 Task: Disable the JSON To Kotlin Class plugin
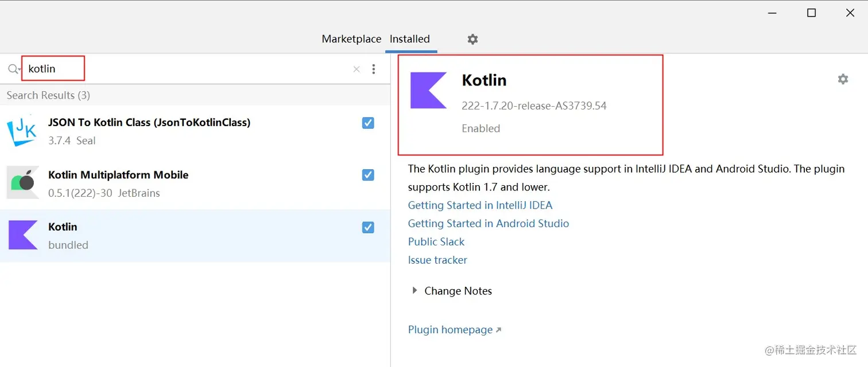tap(368, 123)
